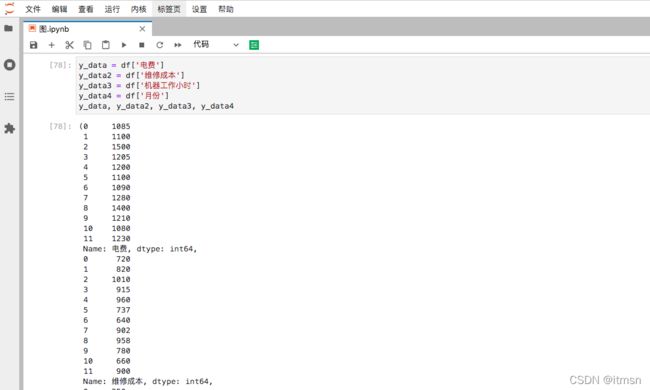Open the table of contents sidebar icon
Screen dimensions: 650x390
pos(9,97)
